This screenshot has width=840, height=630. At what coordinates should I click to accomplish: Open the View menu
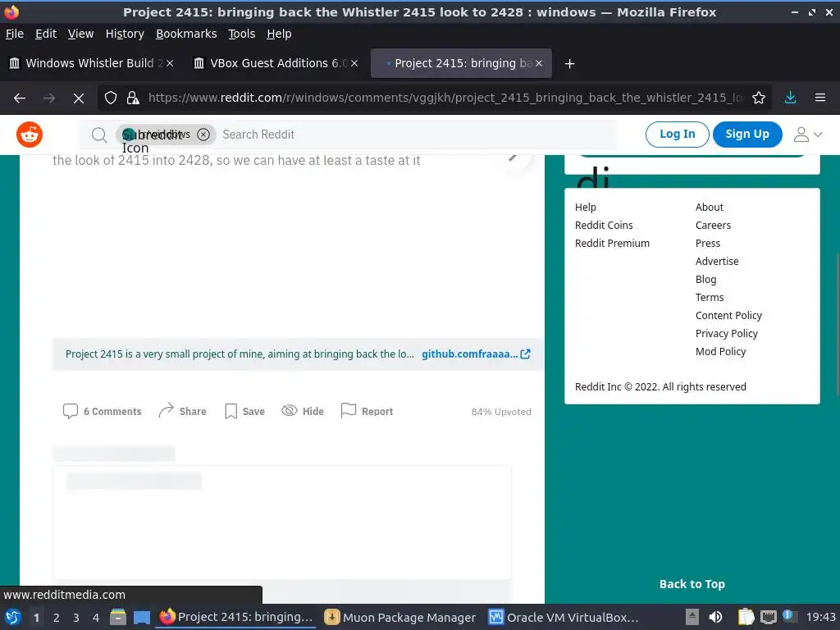(80, 34)
